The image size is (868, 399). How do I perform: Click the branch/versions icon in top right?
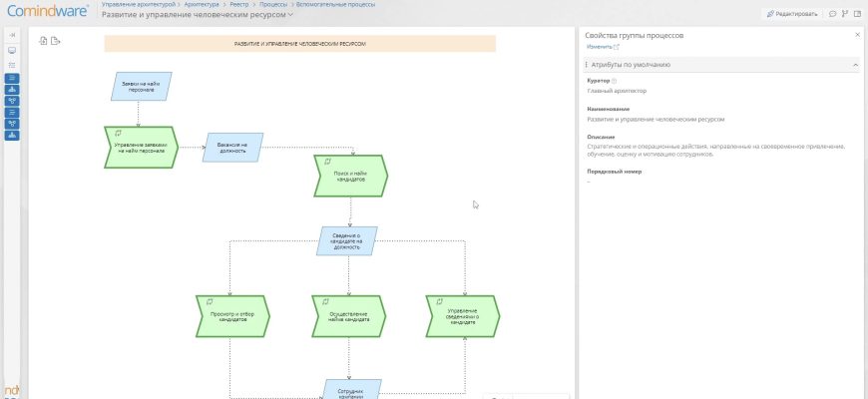pyautogui.click(x=845, y=14)
